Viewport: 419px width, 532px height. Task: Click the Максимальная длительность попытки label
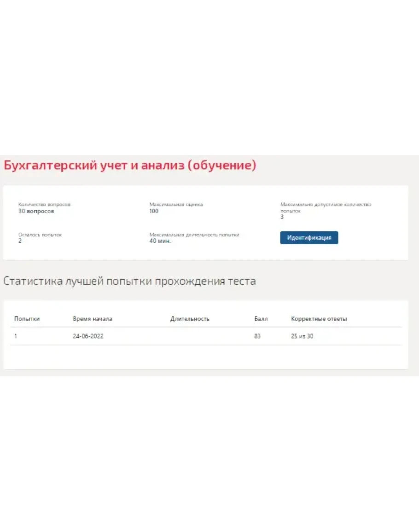pos(194,234)
